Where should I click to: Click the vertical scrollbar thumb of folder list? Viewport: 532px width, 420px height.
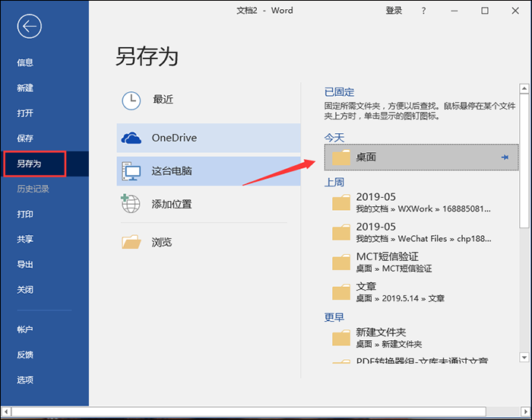tap(524, 161)
